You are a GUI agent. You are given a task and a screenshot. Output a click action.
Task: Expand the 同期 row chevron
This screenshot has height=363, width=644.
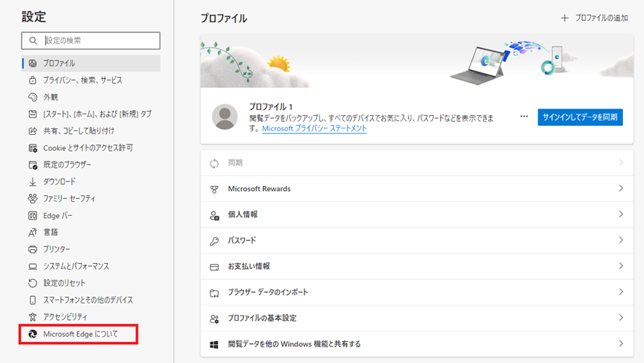621,163
